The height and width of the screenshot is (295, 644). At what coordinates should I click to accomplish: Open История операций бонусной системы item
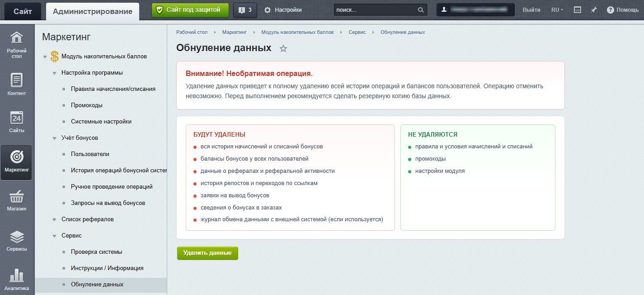pos(119,171)
